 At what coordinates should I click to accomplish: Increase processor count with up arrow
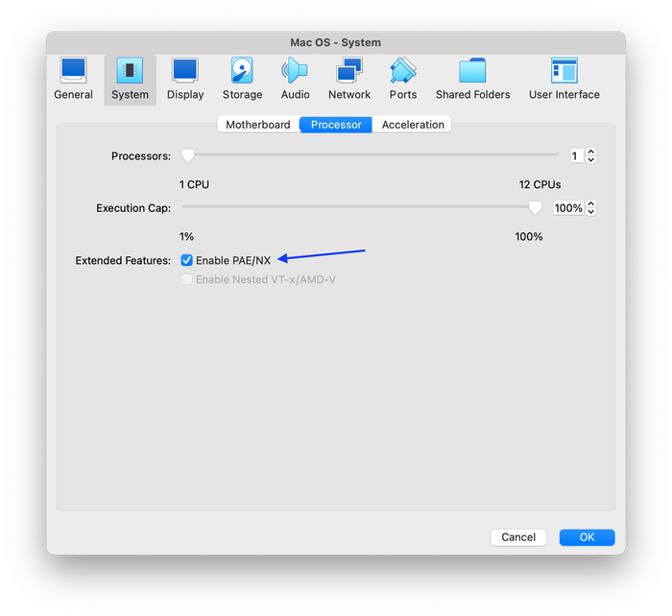click(x=591, y=152)
